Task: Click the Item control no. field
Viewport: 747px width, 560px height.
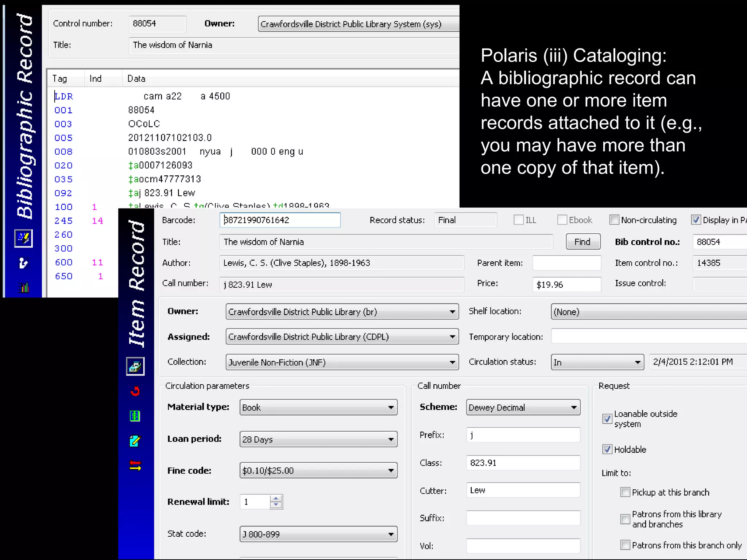Action: coord(720,263)
